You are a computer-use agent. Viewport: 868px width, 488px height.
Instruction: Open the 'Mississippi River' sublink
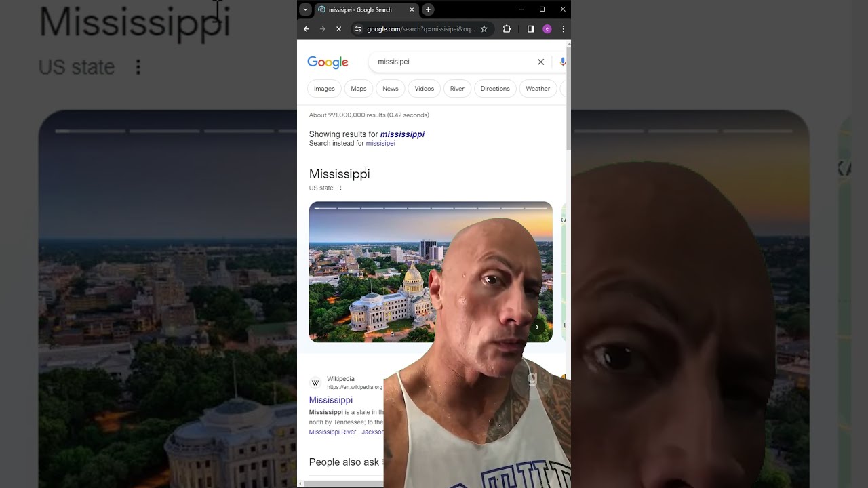tap(332, 432)
